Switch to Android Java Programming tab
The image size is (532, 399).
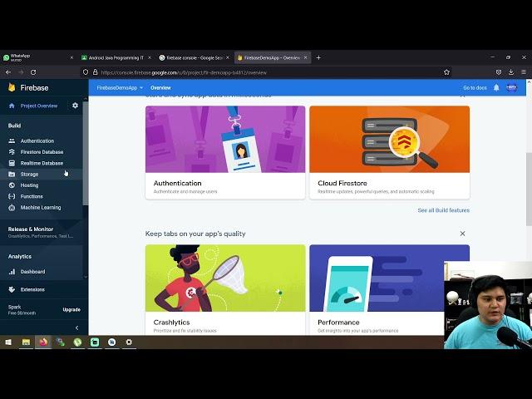[116, 57]
